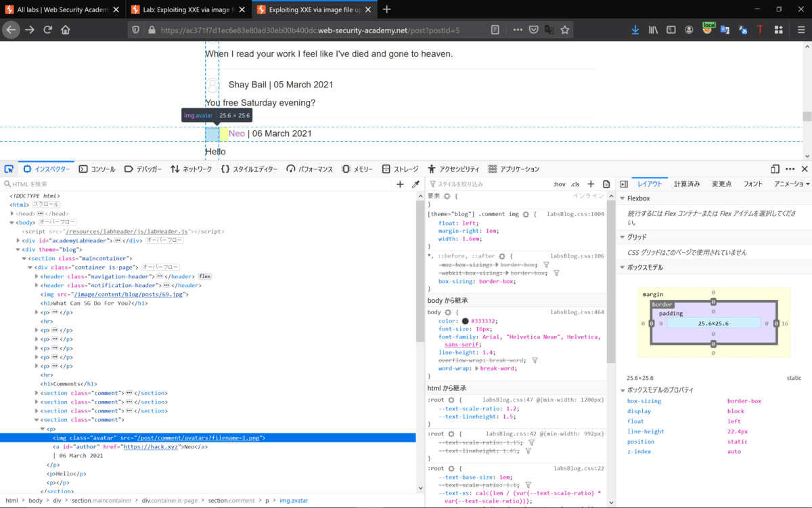Go back to previous page
This screenshot has height=508, width=812.
point(11,30)
